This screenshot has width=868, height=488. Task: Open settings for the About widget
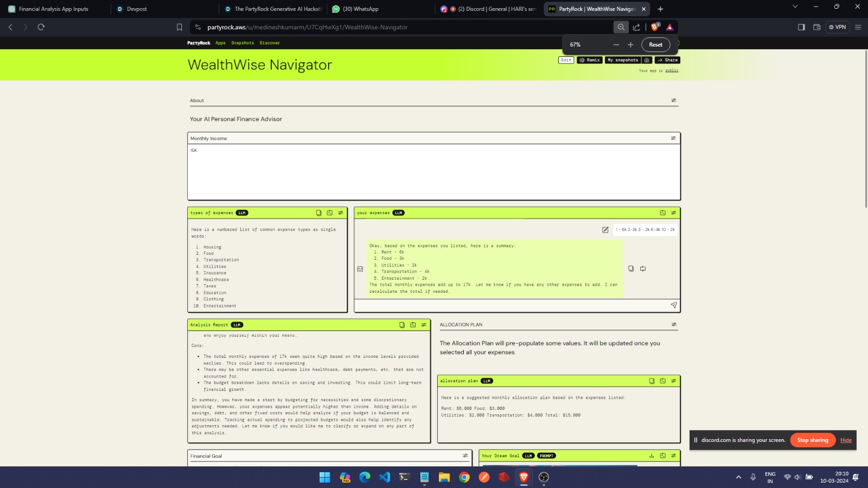tap(674, 100)
